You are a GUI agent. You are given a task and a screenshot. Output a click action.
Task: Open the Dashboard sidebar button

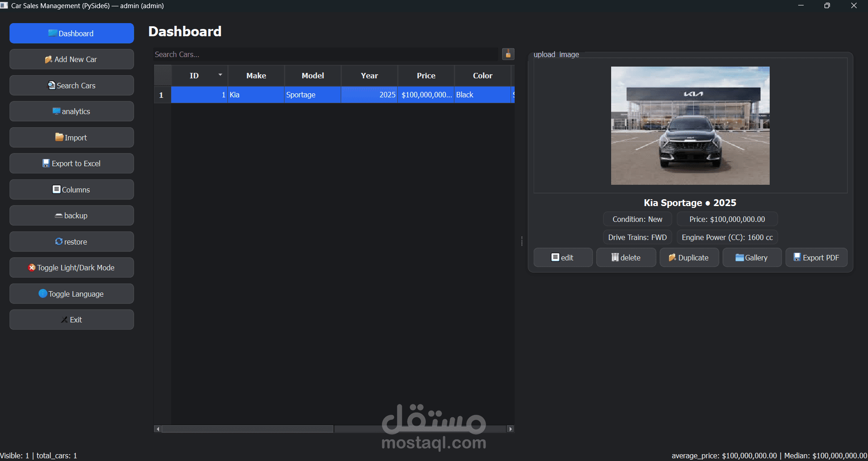(x=72, y=34)
